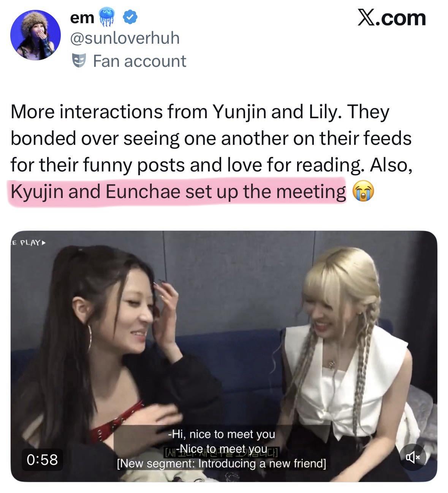Click the 'Hi, nice to meet you' subtitle

click(x=222, y=434)
